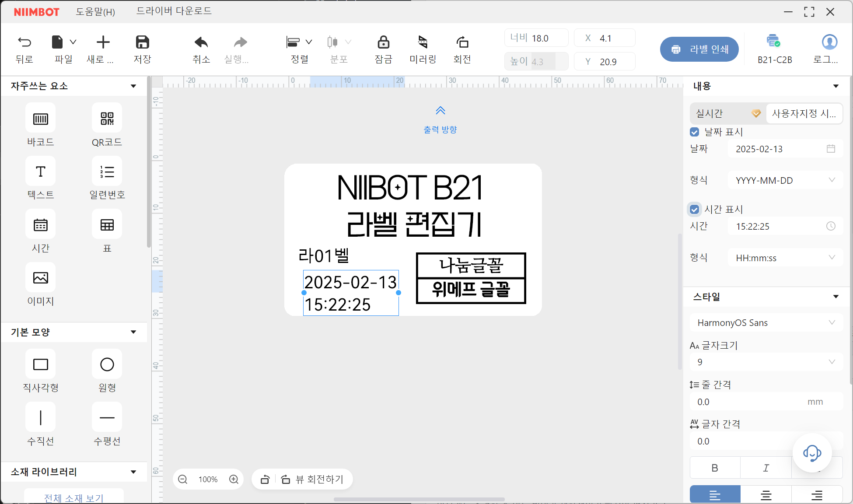
Task: Uncheck the 날짜 표시 checkbox
Action: click(694, 132)
